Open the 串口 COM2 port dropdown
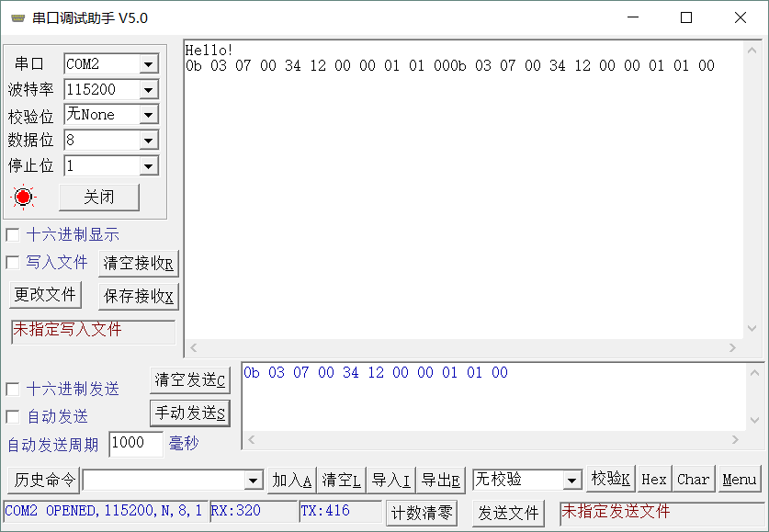Screen dimensions: 769x532 click(x=148, y=64)
